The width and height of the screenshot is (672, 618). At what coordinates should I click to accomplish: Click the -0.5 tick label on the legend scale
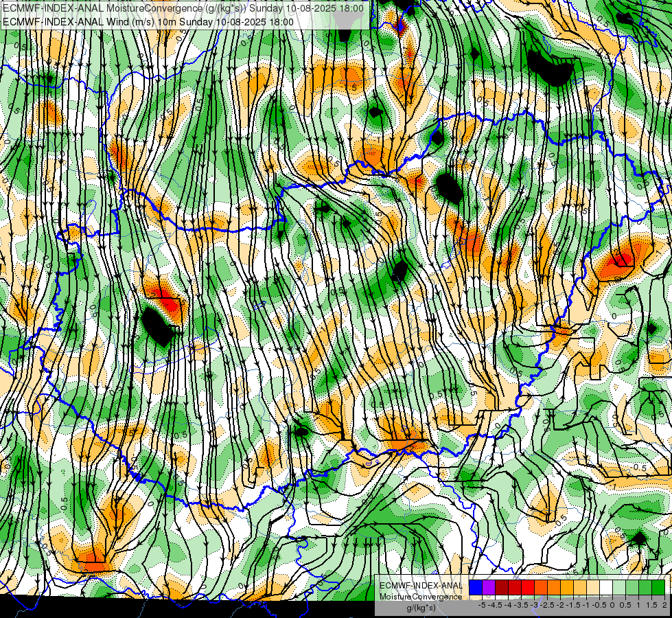pos(599,605)
